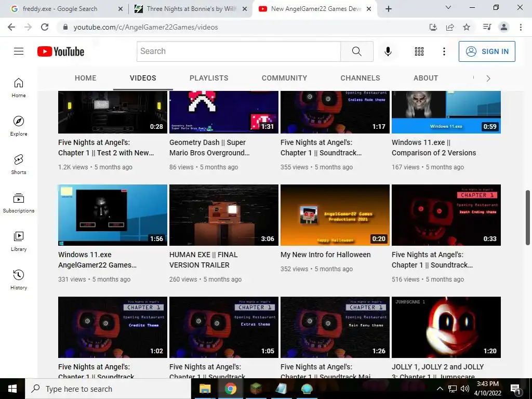Open the Windows Start menu
Viewport: 532px width, 399px height.
click(x=12, y=389)
